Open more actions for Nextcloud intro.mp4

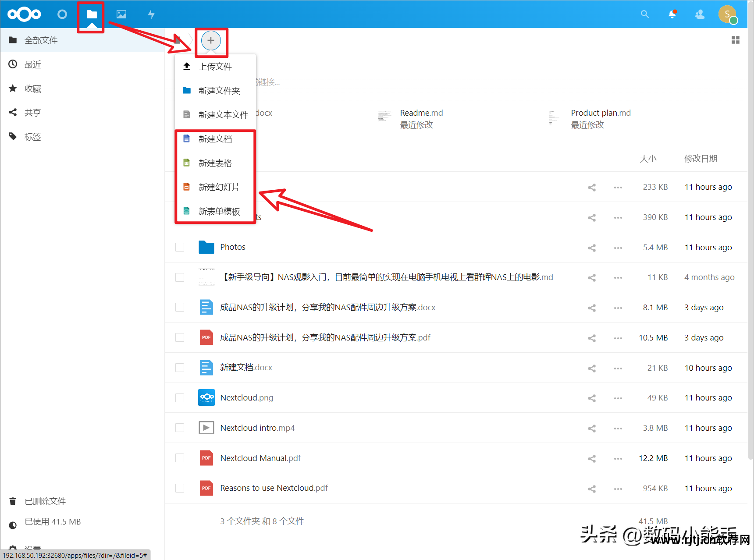(x=618, y=428)
